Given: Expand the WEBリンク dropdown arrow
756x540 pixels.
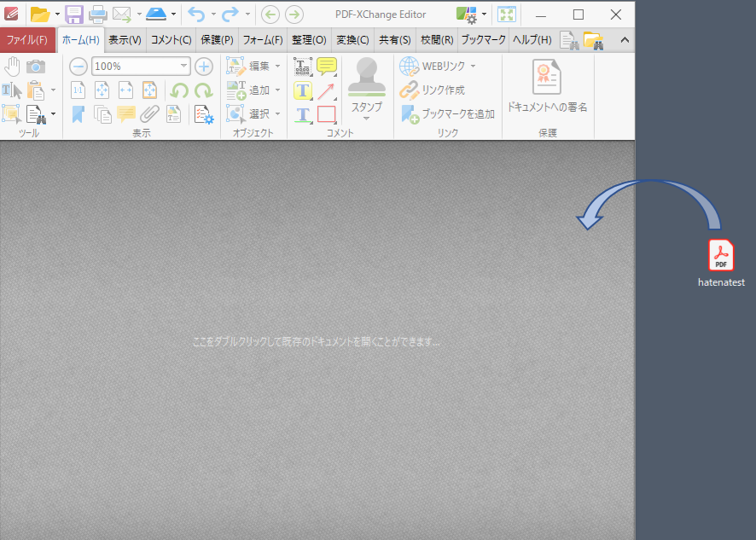Looking at the screenshot, I should pyautogui.click(x=473, y=66).
